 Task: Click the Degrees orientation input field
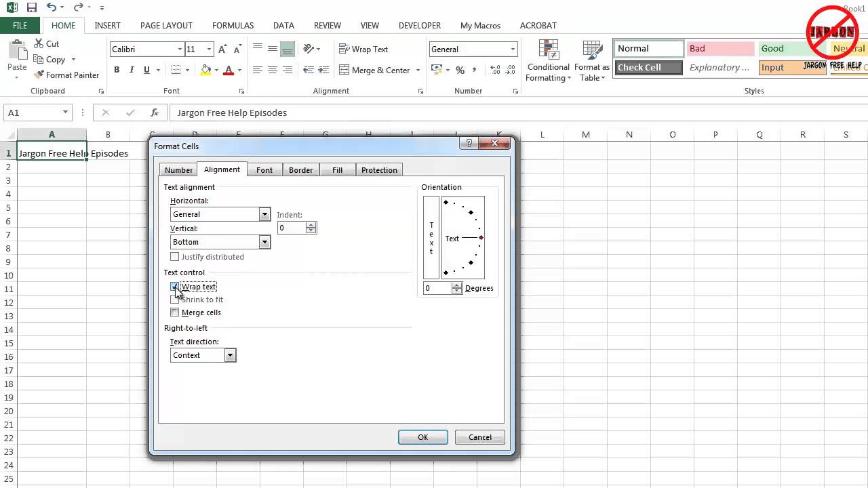[437, 288]
